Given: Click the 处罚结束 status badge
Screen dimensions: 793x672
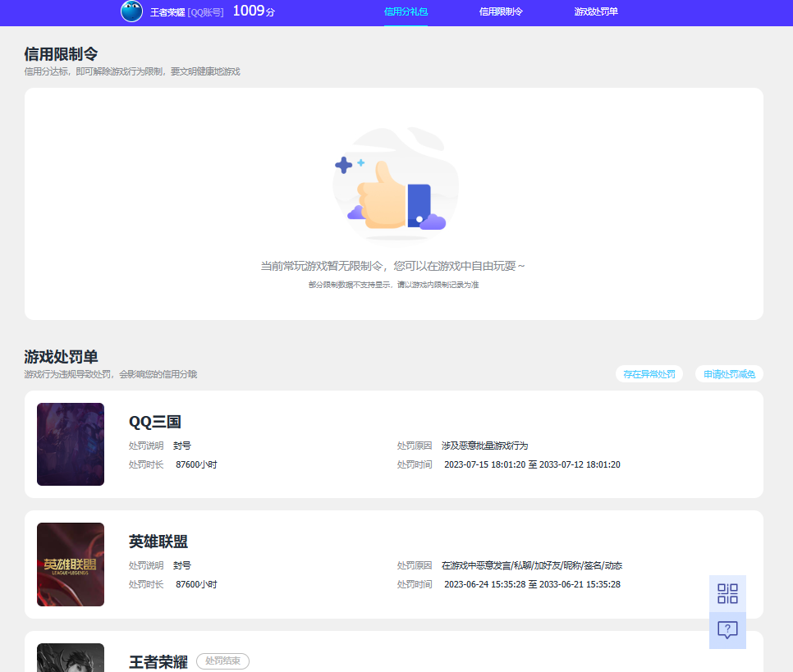Looking at the screenshot, I should (222, 661).
